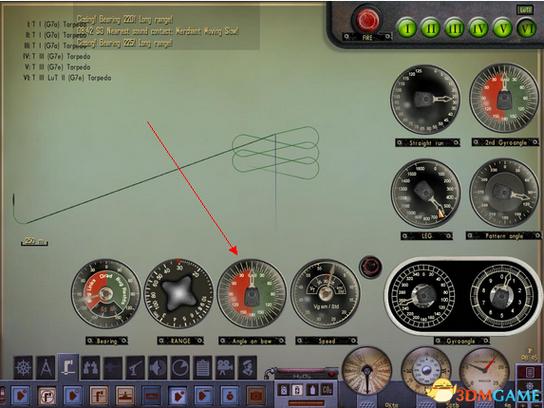
Task: Select torpedo tube V
Action: click(503, 27)
